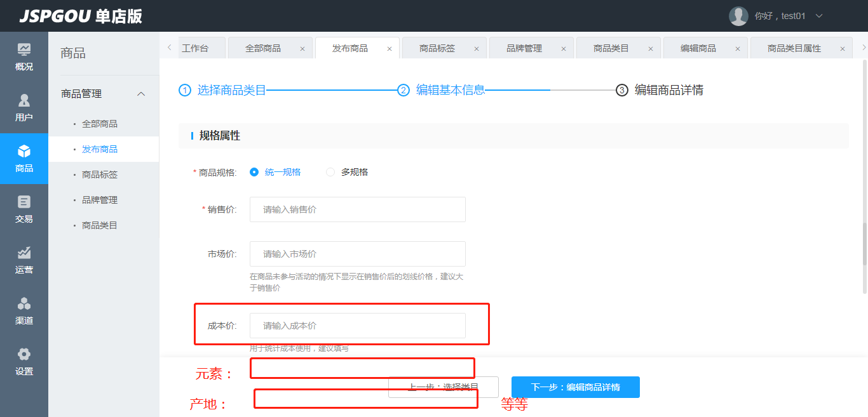Focus the 销售价 input field
This screenshot has height=417, width=868.
[357, 209]
